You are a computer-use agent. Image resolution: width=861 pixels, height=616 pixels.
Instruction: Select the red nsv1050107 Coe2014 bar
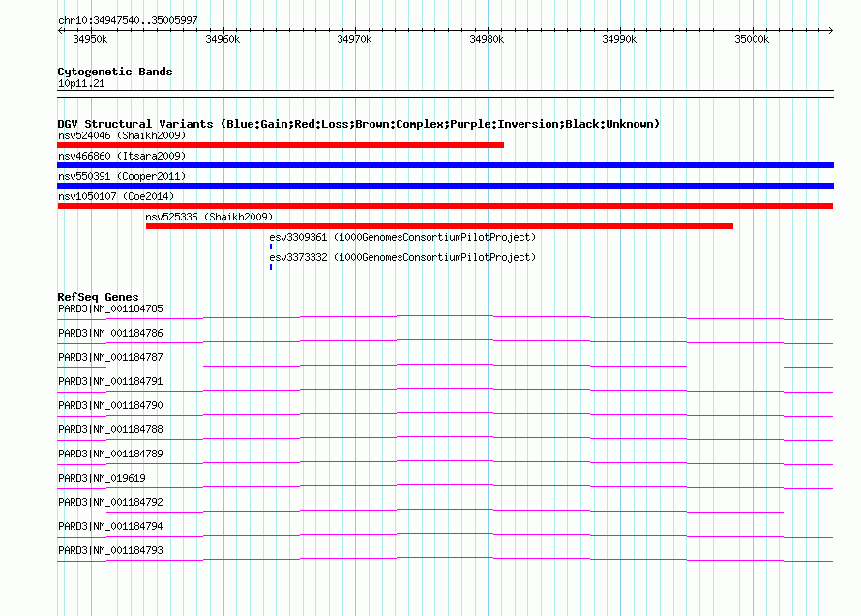445,206
